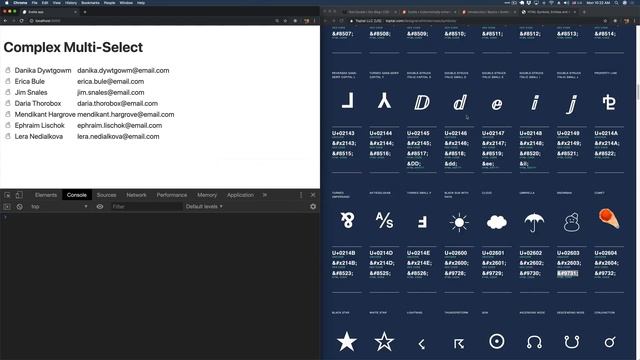Open Console settings gear icon
The width and height of the screenshot is (640, 360).
click(313, 207)
